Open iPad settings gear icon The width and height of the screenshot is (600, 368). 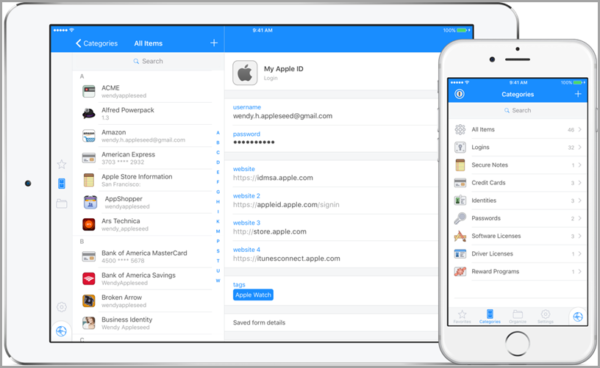[62, 307]
